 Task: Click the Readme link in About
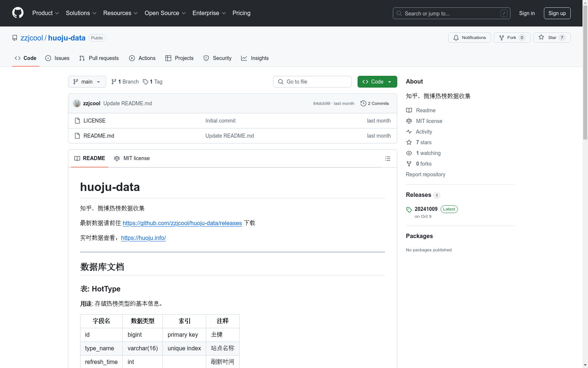tap(426, 110)
